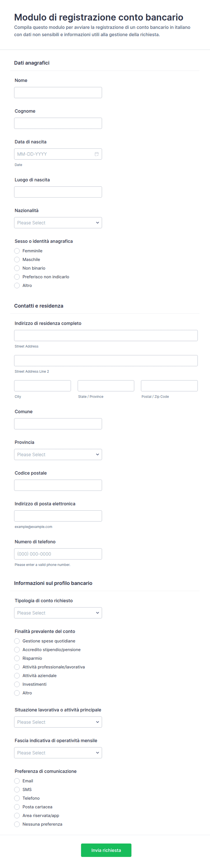Select the Femminile radio option

17,251
